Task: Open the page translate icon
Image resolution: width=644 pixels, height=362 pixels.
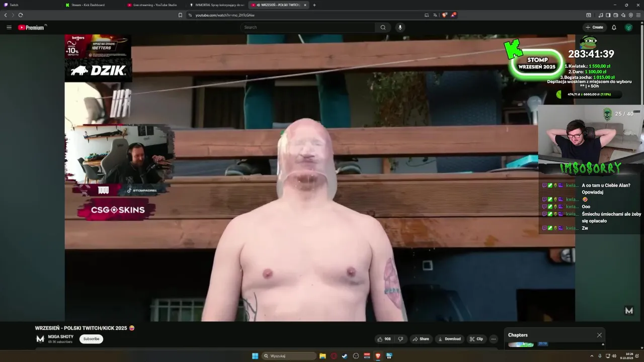Action: (435, 15)
